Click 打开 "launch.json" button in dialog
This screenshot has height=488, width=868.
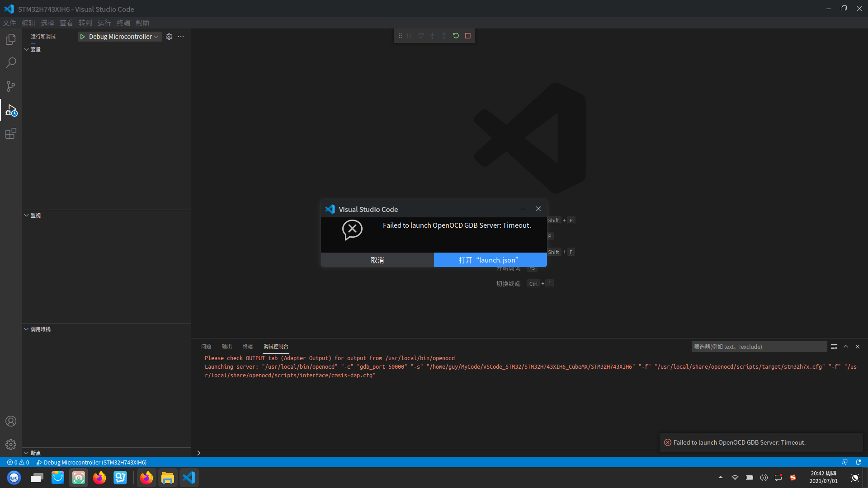point(491,260)
